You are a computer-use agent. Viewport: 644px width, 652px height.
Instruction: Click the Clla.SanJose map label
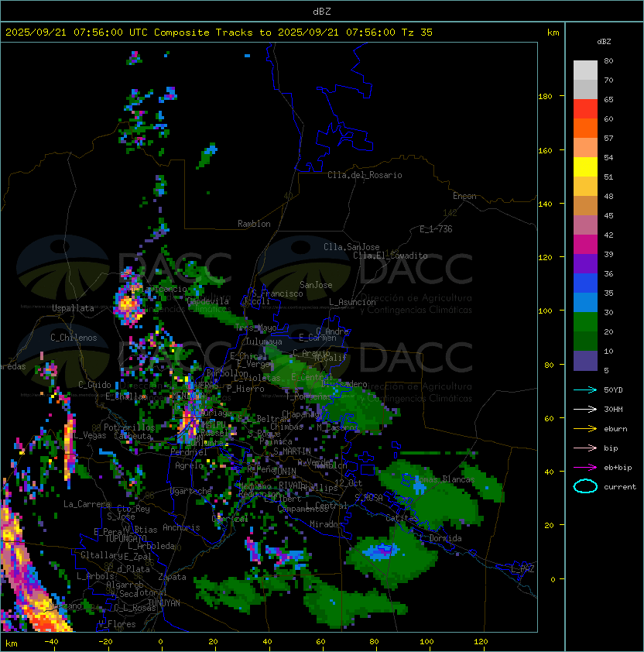[351, 247]
